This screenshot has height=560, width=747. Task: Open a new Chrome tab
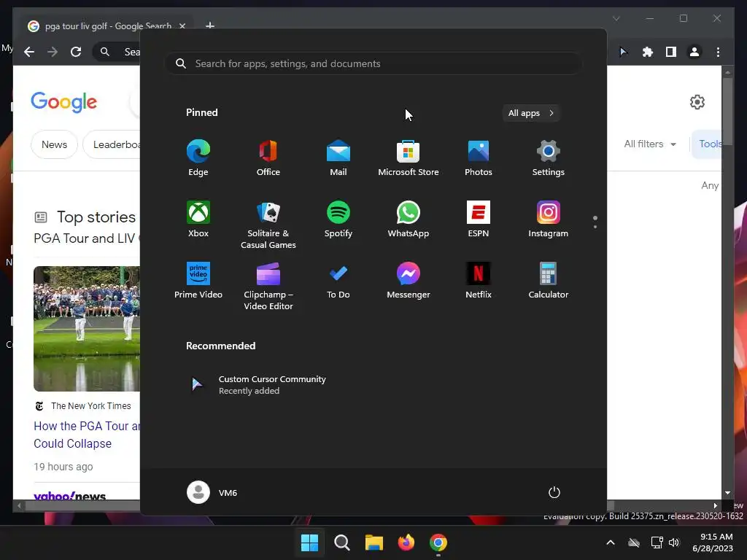pyautogui.click(x=209, y=26)
